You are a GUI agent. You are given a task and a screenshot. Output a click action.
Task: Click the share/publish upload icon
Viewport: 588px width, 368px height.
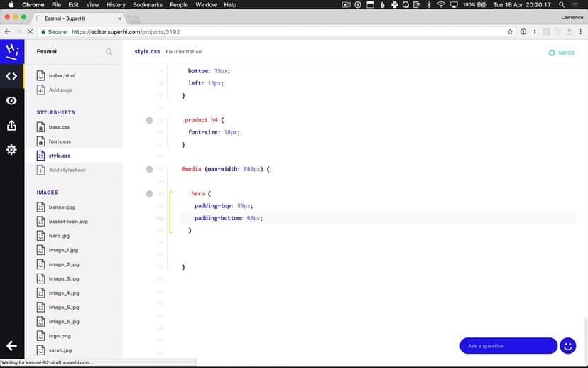tap(11, 126)
